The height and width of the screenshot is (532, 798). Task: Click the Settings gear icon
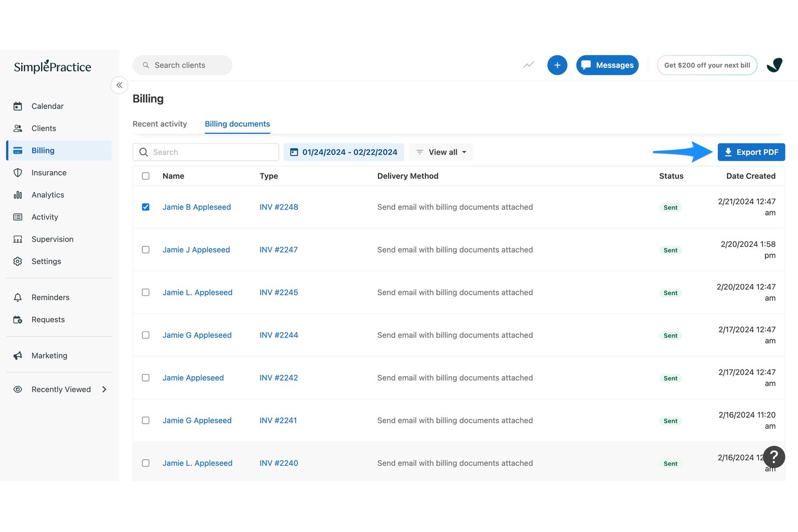(18, 261)
